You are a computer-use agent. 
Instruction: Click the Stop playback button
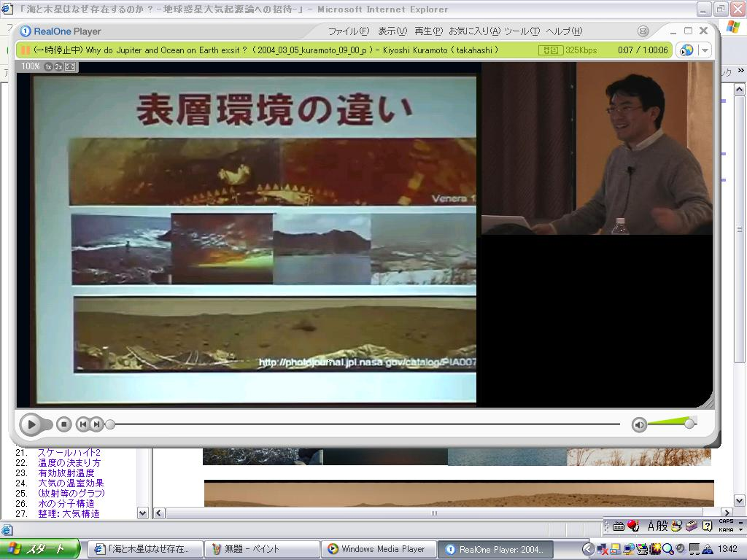coord(64,424)
